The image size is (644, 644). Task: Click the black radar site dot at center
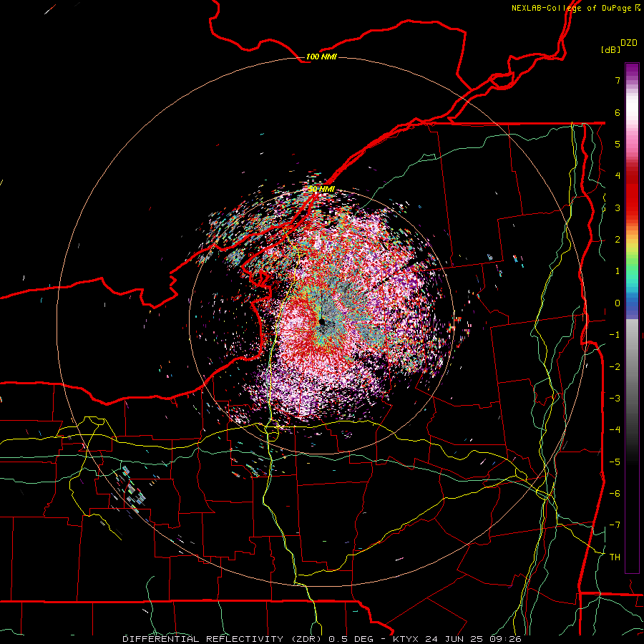[322, 323]
